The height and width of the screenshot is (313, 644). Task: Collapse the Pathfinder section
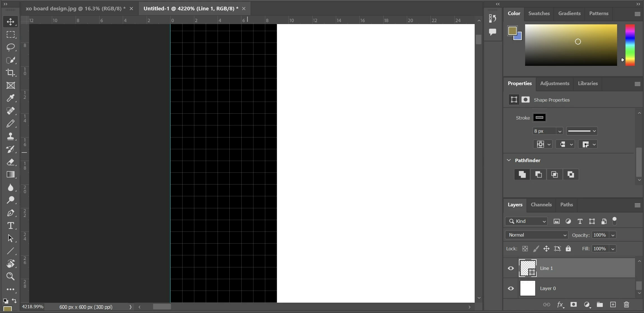point(509,160)
